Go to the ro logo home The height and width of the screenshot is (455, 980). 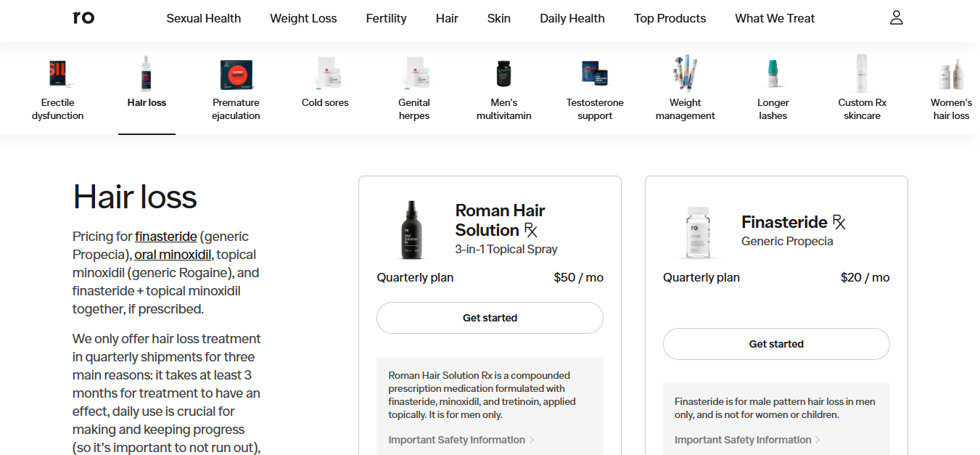(x=83, y=17)
